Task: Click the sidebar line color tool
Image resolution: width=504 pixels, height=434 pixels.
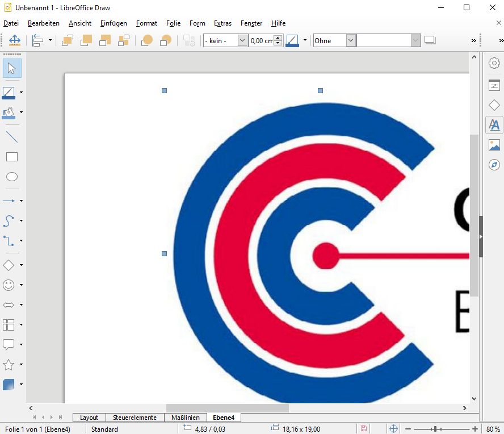Action: [9, 93]
